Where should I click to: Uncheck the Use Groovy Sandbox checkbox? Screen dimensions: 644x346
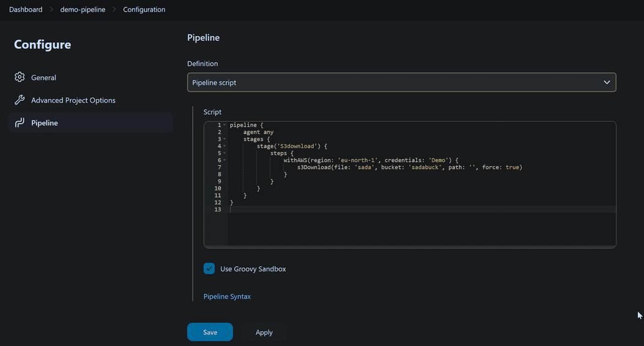click(x=209, y=268)
